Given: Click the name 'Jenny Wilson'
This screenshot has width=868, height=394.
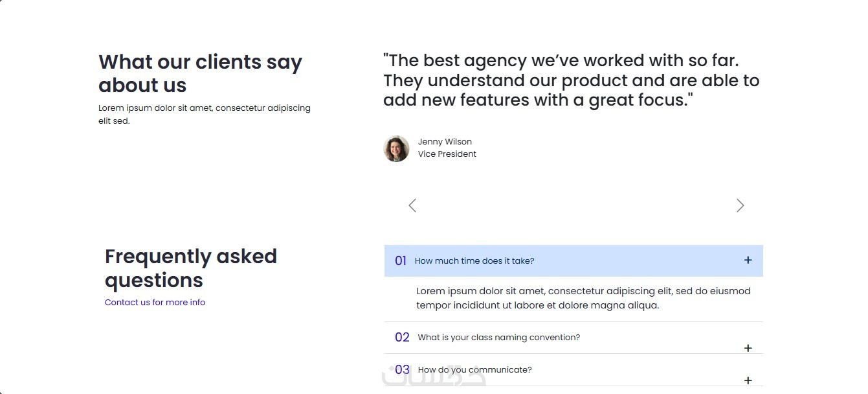Looking at the screenshot, I should [445, 142].
